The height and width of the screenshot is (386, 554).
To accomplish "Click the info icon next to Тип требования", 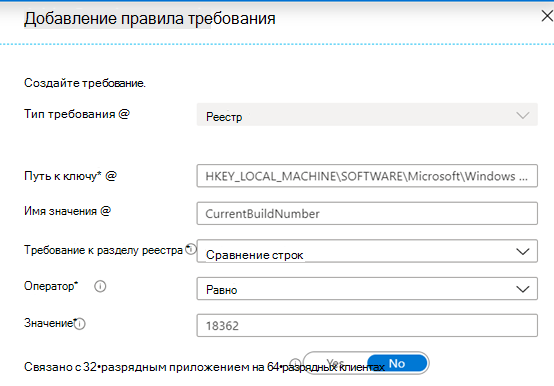I will click(x=124, y=114).
